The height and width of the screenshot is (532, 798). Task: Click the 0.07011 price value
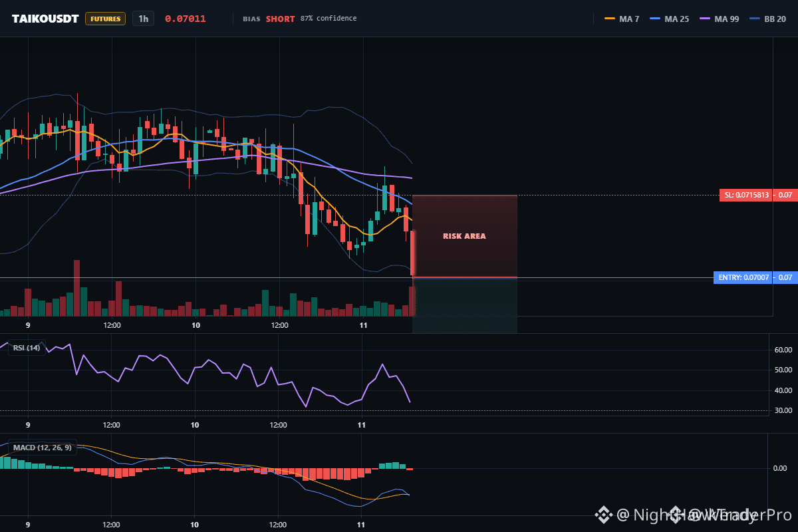[186, 19]
